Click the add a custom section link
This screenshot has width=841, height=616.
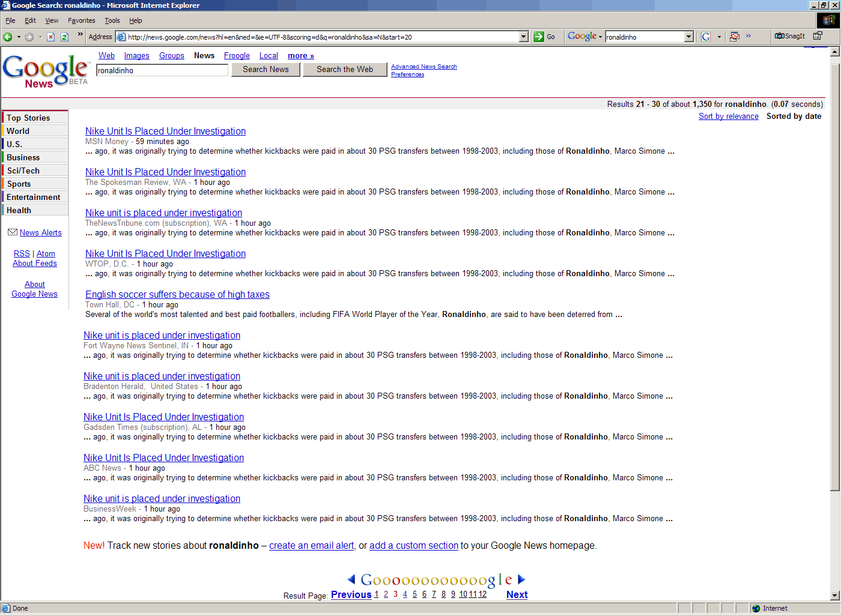click(x=414, y=546)
